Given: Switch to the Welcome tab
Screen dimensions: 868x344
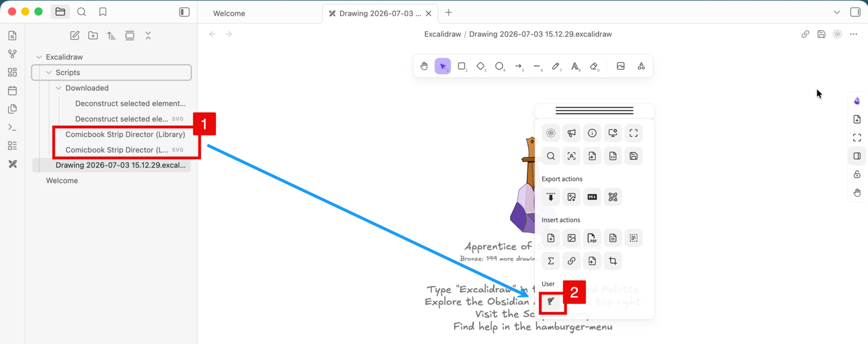Looking at the screenshot, I should [229, 14].
